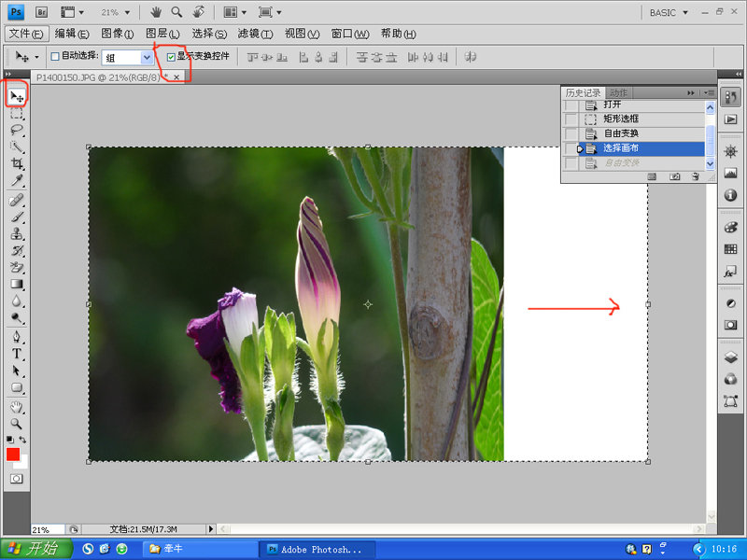Select the Move tool in toolbox
Image resolution: width=747 pixels, height=560 pixels.
point(17,97)
